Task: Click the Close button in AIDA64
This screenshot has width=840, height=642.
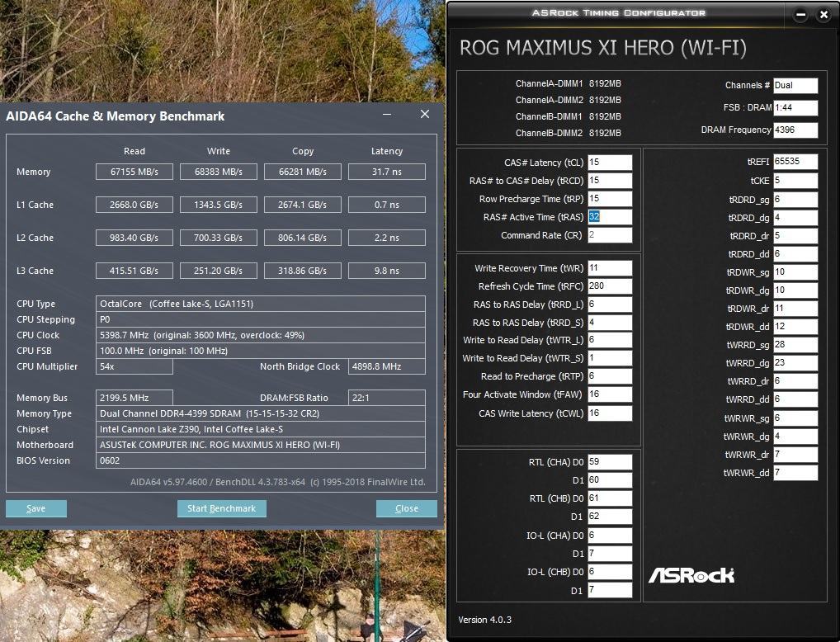Action: pyautogui.click(x=407, y=508)
